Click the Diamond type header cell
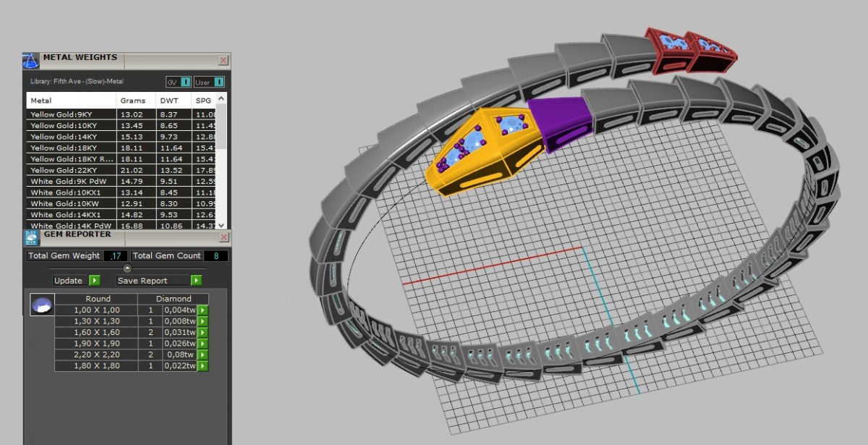Image resolution: width=868 pixels, height=445 pixels. pos(174,299)
